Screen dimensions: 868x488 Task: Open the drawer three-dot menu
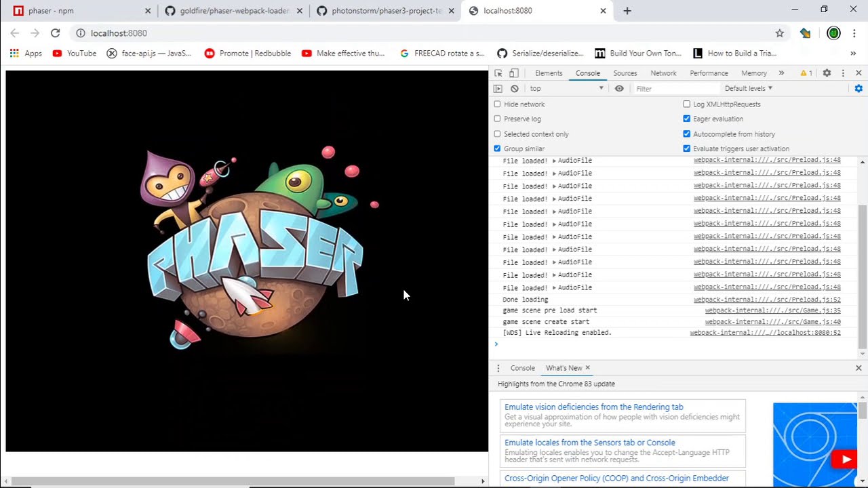click(x=498, y=367)
